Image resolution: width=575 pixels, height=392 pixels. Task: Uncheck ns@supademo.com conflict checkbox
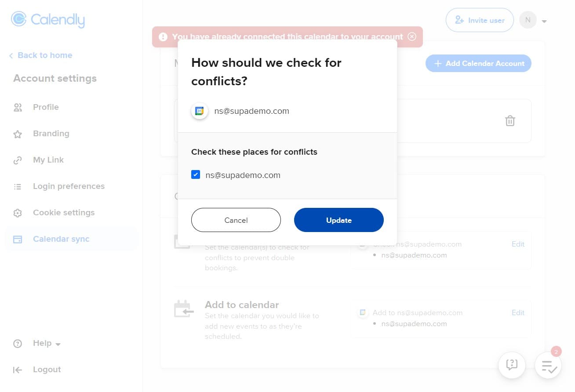(196, 175)
